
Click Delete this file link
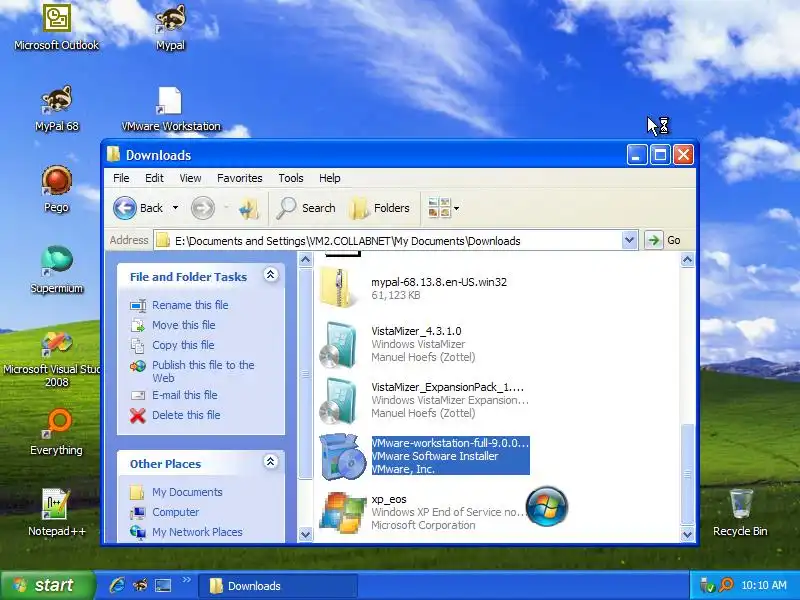[186, 415]
